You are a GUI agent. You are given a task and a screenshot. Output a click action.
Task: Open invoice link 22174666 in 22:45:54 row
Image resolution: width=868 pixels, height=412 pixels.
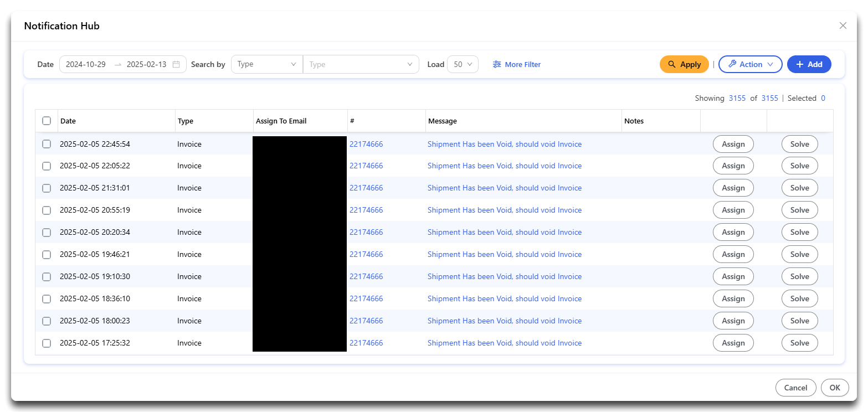click(366, 144)
